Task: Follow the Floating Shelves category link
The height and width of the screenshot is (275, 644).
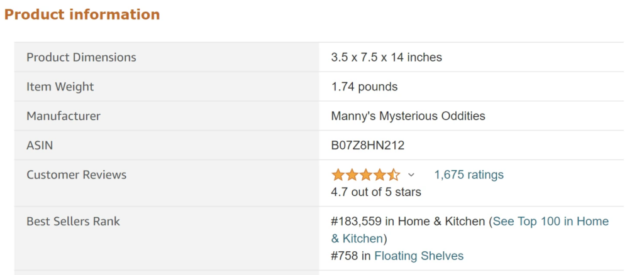Action: [419, 256]
